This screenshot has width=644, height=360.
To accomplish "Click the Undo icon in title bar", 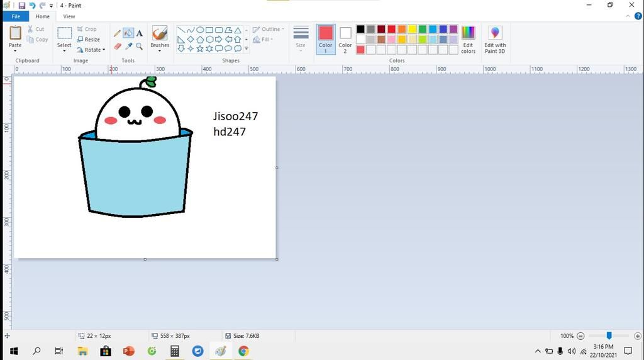I will (32, 5).
